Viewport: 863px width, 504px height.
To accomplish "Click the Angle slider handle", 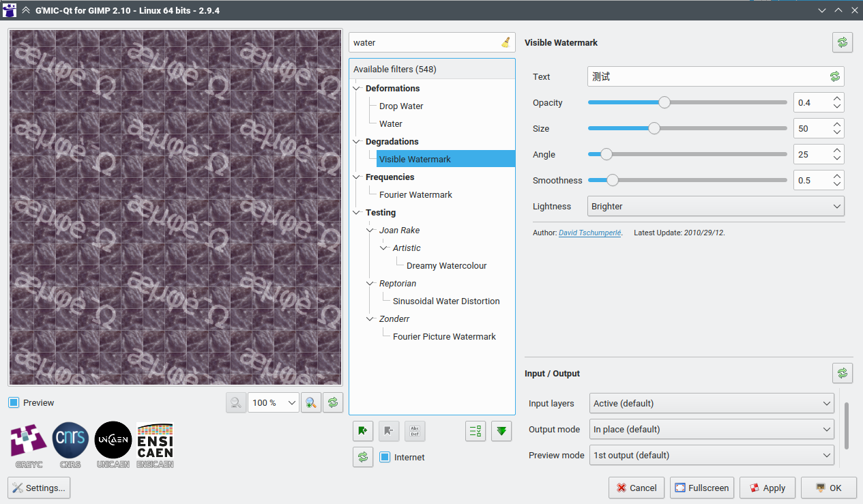I will pyautogui.click(x=606, y=154).
